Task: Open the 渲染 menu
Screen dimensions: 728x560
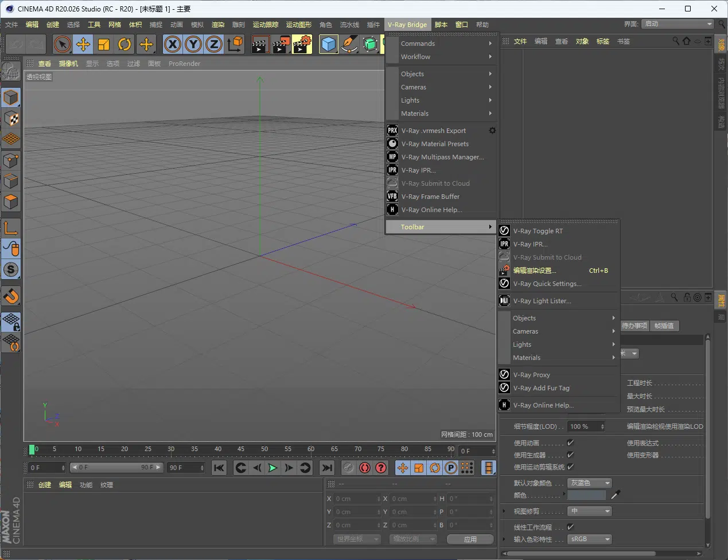Action: (x=218, y=25)
